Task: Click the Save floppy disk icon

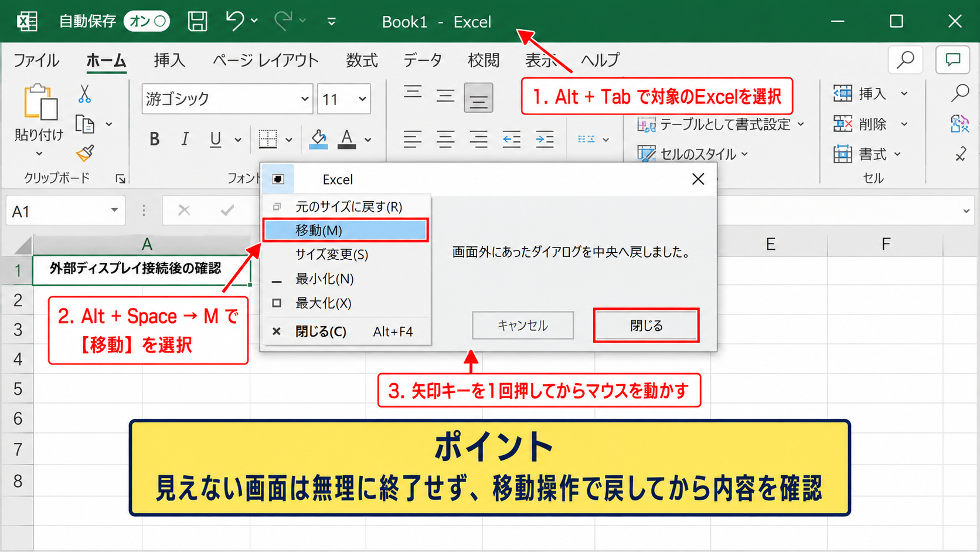Action: point(198,22)
